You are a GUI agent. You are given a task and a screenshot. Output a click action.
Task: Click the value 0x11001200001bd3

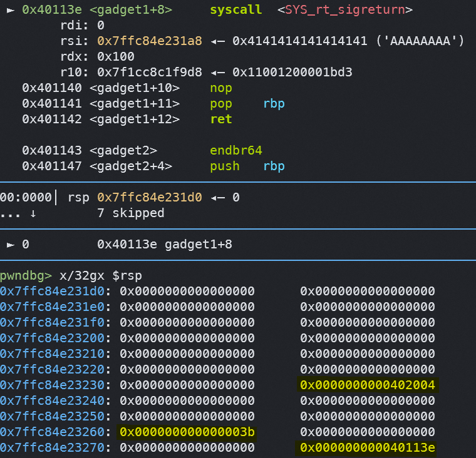pos(292,72)
